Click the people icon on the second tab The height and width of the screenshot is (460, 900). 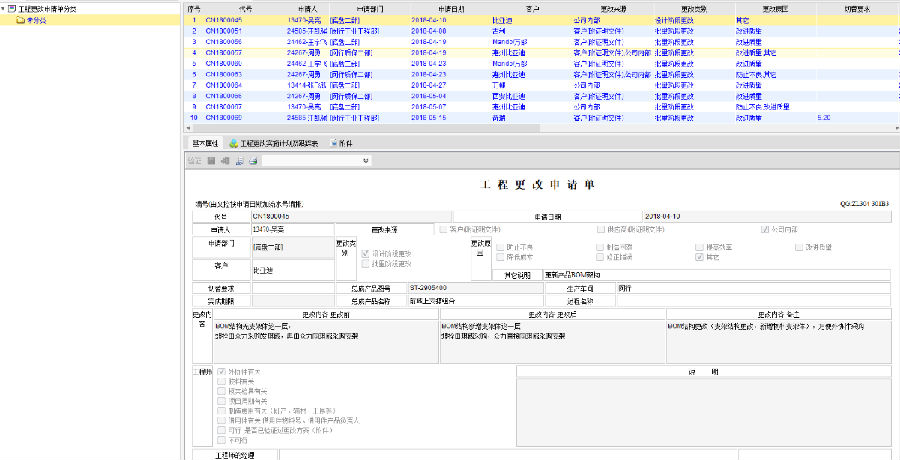233,143
